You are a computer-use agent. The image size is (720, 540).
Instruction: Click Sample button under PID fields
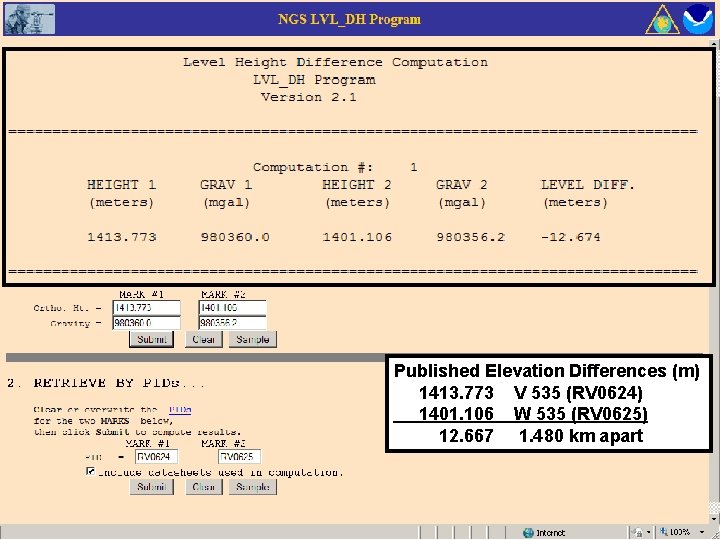[x=253, y=487]
